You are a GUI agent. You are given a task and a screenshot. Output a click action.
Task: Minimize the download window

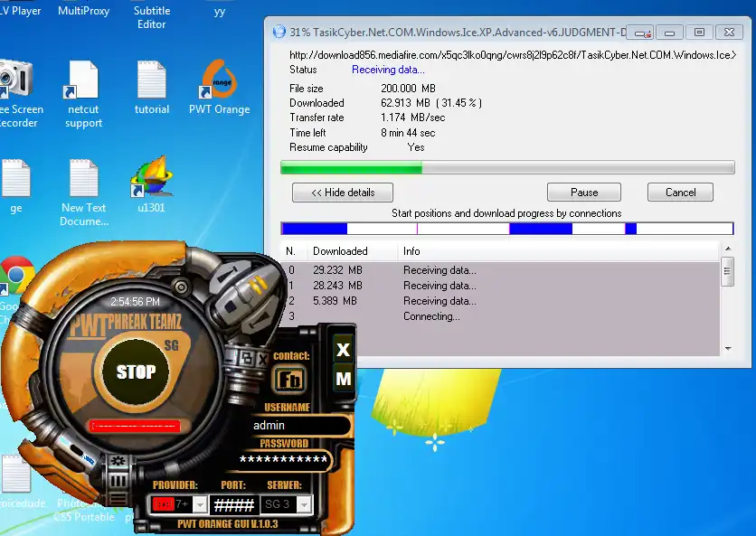pos(669,33)
